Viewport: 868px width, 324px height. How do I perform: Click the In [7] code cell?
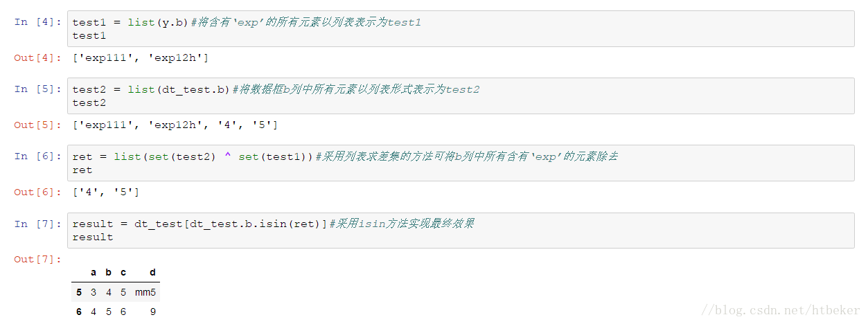[461, 230]
